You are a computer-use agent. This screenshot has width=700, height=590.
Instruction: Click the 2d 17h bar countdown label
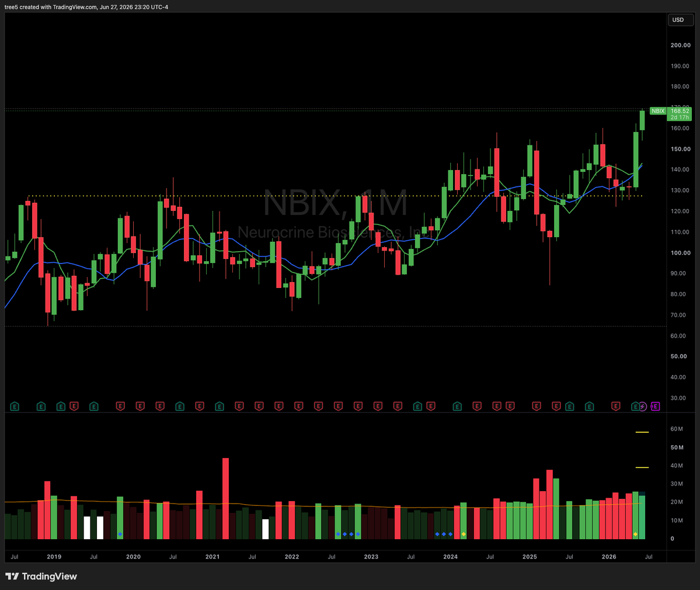[680, 117]
